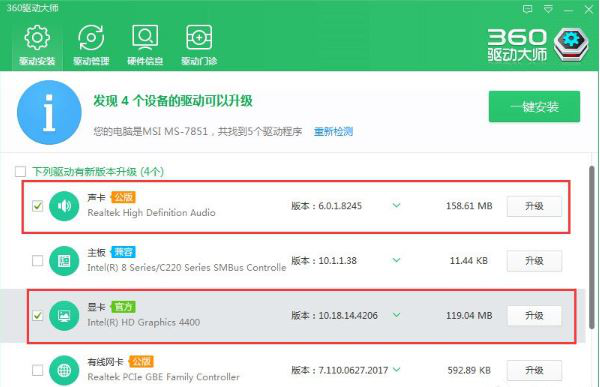The image size is (600, 387).
Task: Expand version dropdown for 10.1.1.38
Action: click(x=396, y=260)
